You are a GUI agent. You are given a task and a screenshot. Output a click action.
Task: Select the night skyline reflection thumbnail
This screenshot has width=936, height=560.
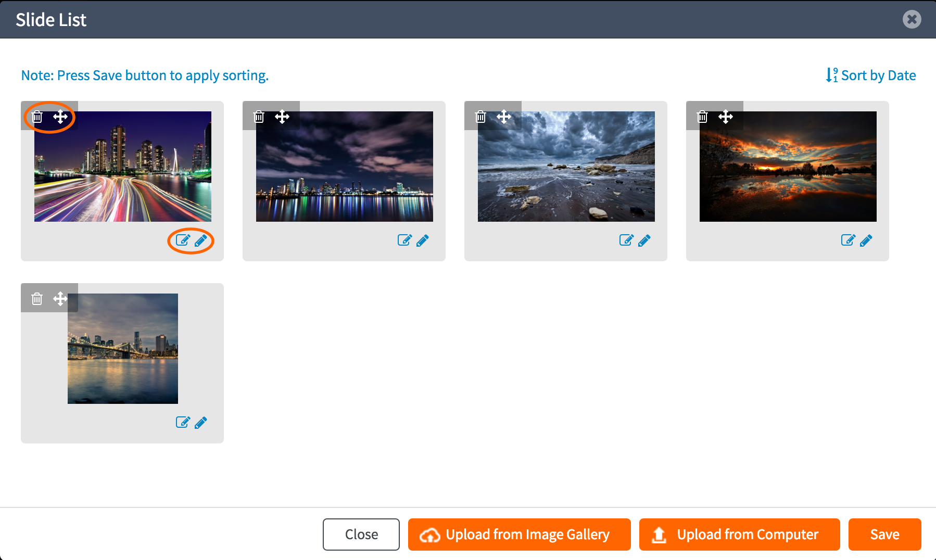point(345,167)
